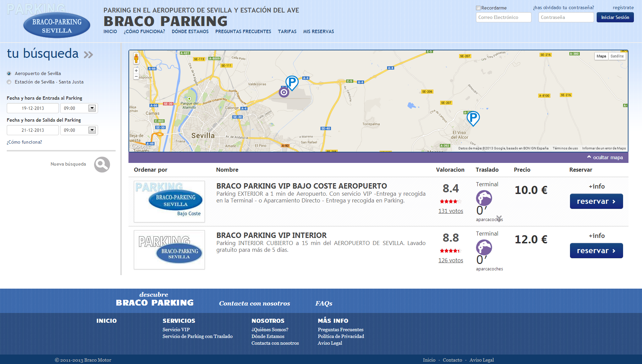
Task: Click footer INICIO heading link
Action: click(x=106, y=321)
